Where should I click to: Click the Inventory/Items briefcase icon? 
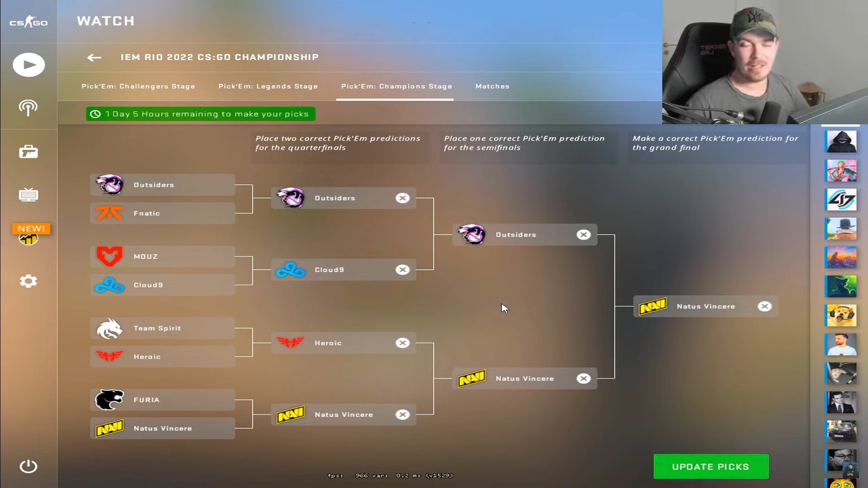28,151
